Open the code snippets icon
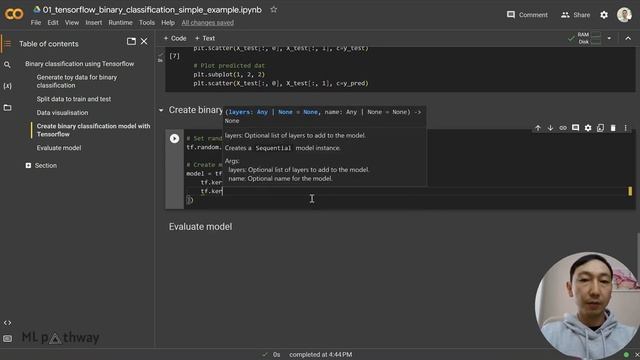 (7, 322)
